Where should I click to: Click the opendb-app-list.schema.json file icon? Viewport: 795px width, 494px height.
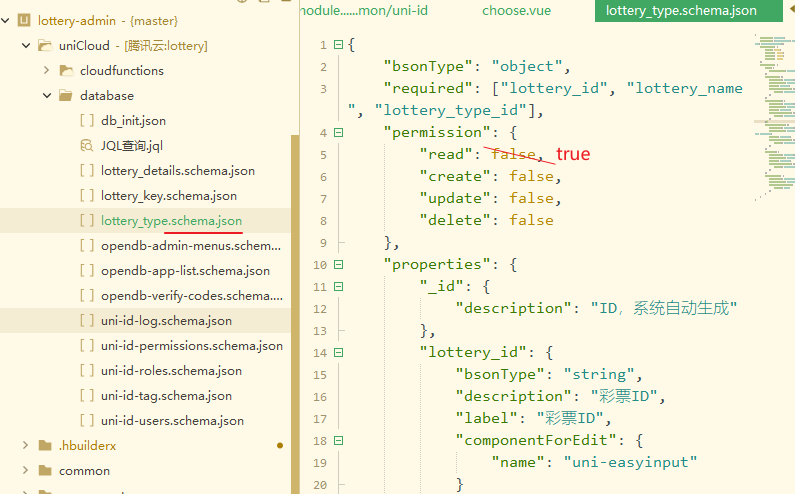click(87, 270)
